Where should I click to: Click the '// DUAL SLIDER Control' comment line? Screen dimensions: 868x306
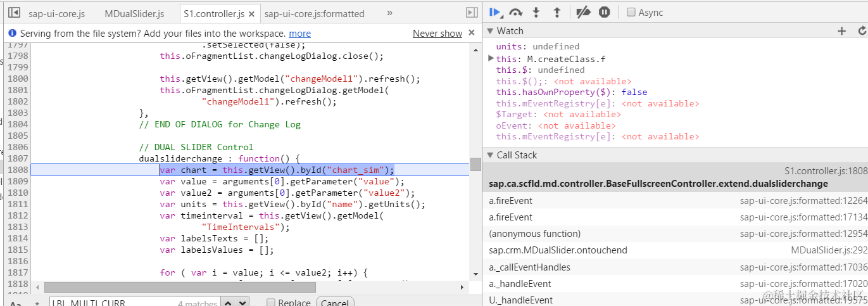click(196, 147)
